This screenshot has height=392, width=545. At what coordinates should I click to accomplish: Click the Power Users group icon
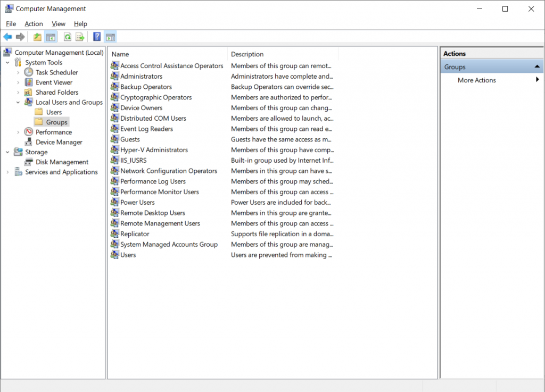pyautogui.click(x=115, y=202)
